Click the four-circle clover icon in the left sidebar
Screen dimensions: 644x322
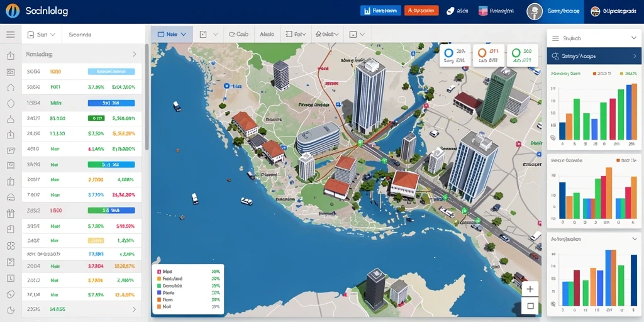coord(11,246)
